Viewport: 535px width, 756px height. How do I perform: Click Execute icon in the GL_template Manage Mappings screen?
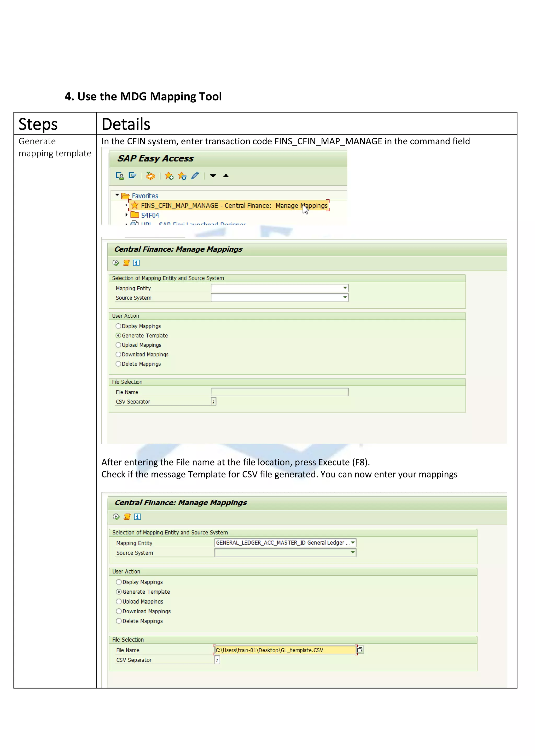tap(116, 517)
